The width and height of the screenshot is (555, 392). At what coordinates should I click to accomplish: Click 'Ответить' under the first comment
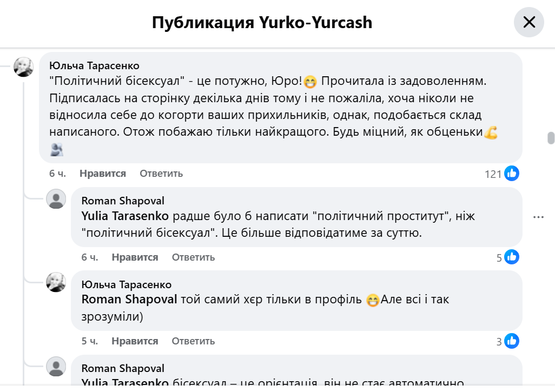161,173
